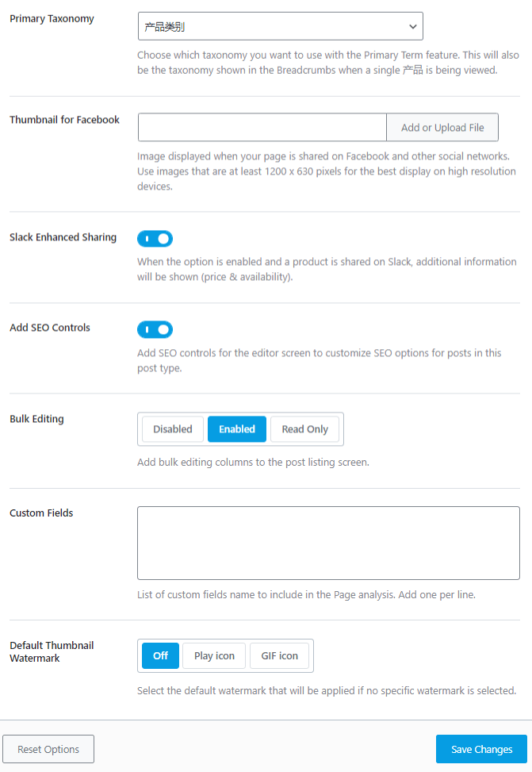Click the Slack Enhanced Sharing label
This screenshot has height=772, width=532.
(x=63, y=237)
